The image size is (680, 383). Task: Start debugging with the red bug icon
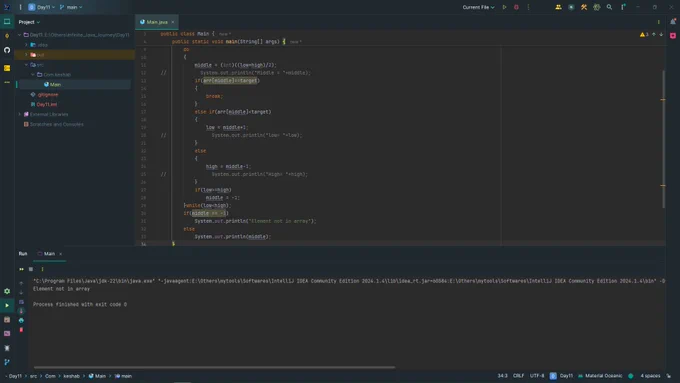(x=516, y=7)
